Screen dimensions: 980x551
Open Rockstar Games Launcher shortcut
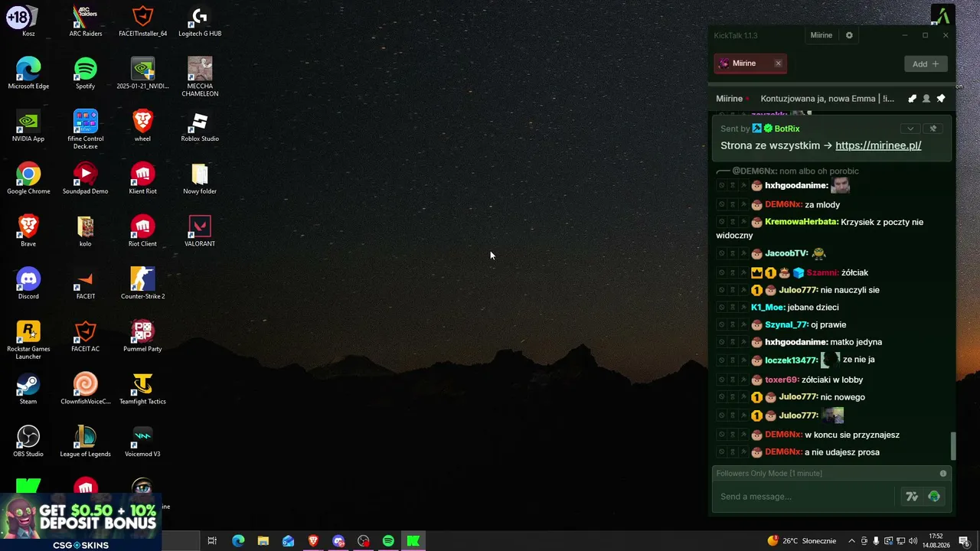click(28, 340)
